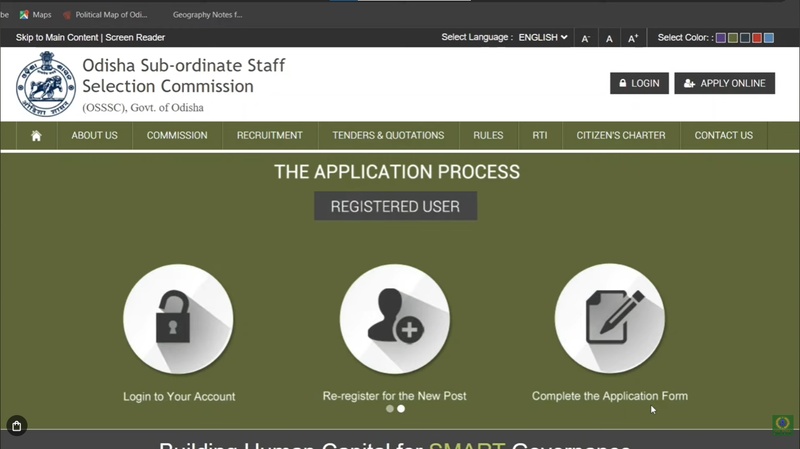800x449 pixels.
Task: Select the purple color theme swatch
Action: [x=721, y=38]
